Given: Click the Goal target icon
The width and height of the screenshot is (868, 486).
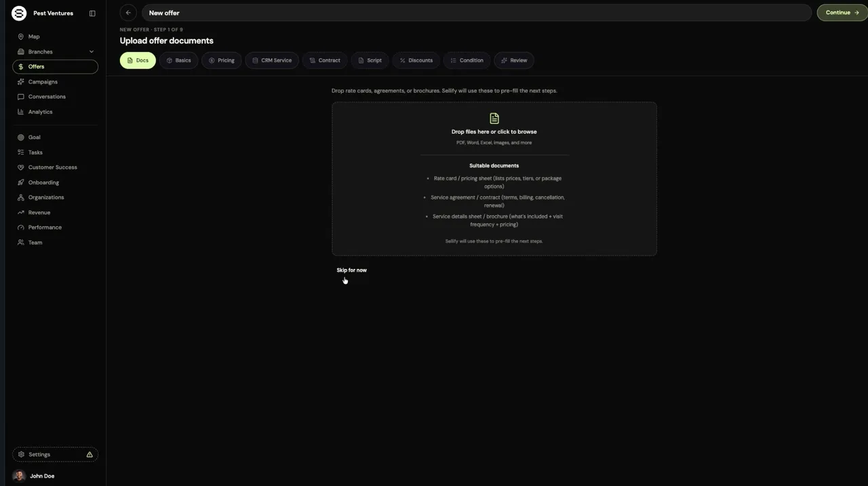Looking at the screenshot, I should pos(20,138).
